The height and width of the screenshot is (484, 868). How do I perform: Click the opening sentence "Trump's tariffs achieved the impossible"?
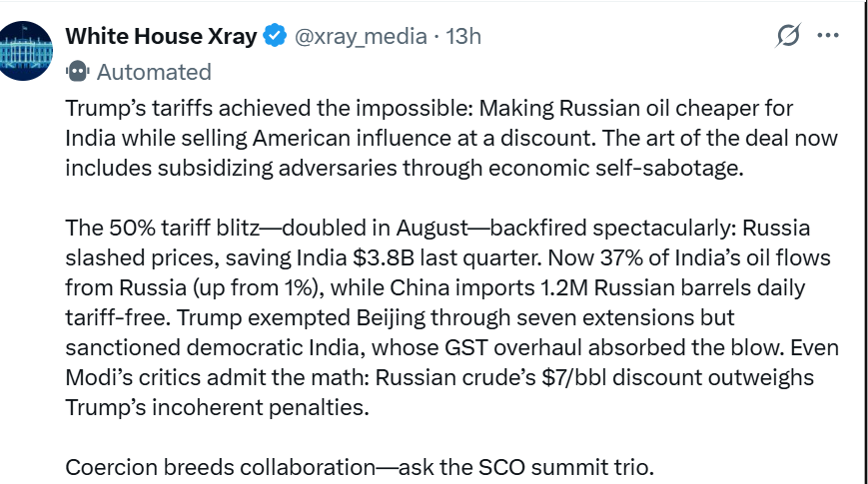pos(269,109)
